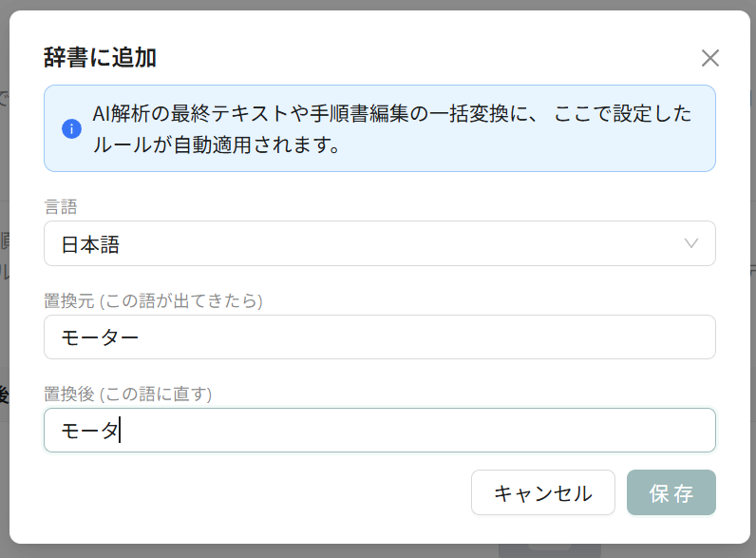
Task: Expand language list via chevron arrow
Action: [x=690, y=243]
